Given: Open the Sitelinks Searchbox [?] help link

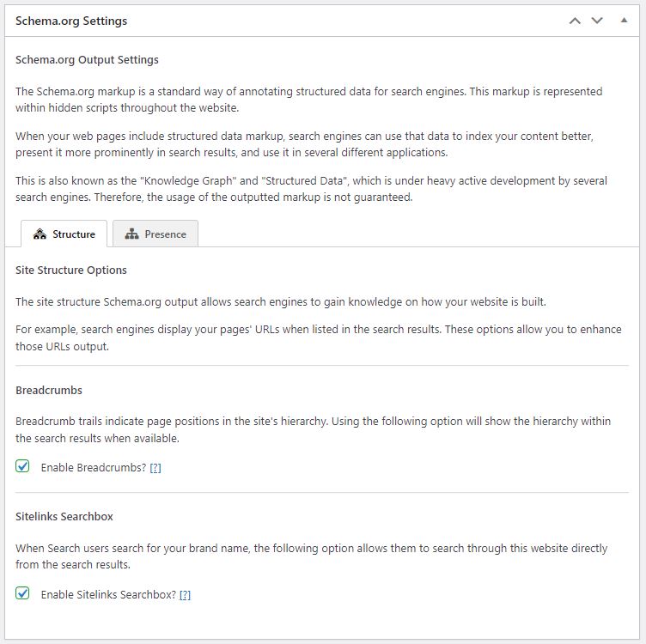Looking at the screenshot, I should [185, 594].
